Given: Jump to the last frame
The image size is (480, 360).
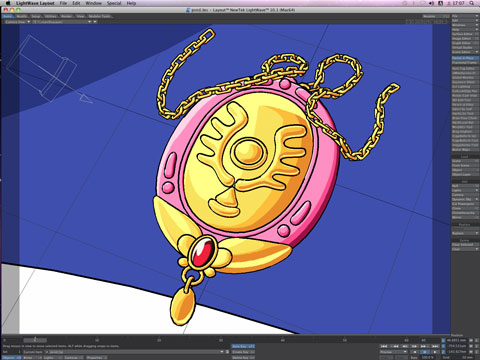Looking at the screenshot, I should point(435,346).
